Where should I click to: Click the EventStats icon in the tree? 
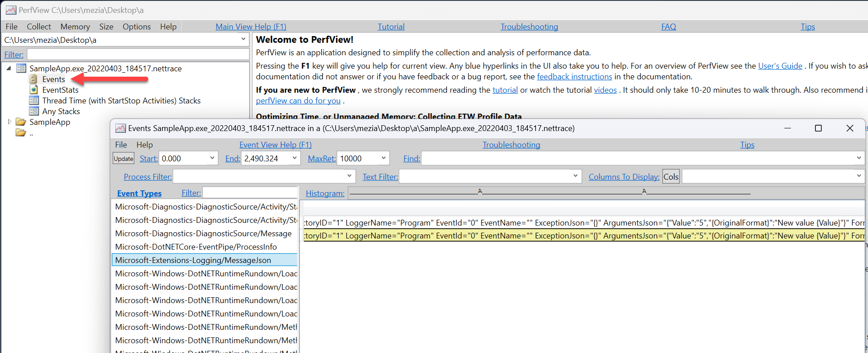tap(33, 90)
